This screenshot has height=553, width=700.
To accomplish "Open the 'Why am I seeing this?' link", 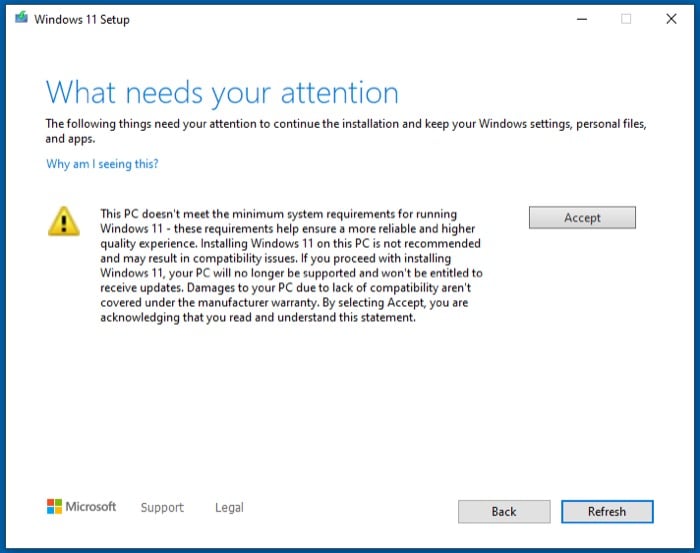I will [x=102, y=164].
